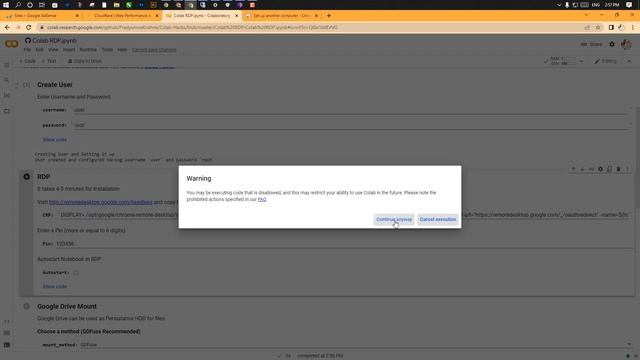This screenshot has width=640, height=360.
Task: Open Colab settings gear icon
Action: 612,44
